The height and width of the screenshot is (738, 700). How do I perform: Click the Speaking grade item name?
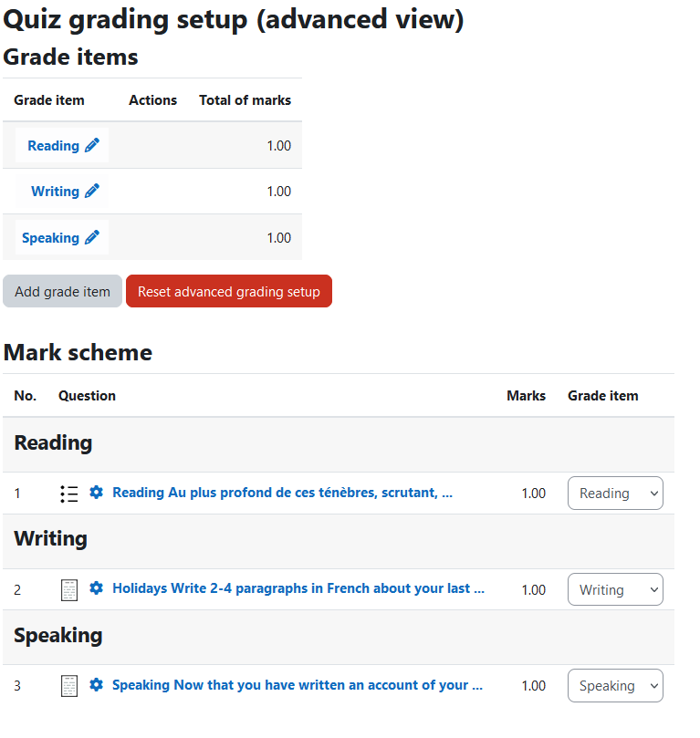click(50, 238)
